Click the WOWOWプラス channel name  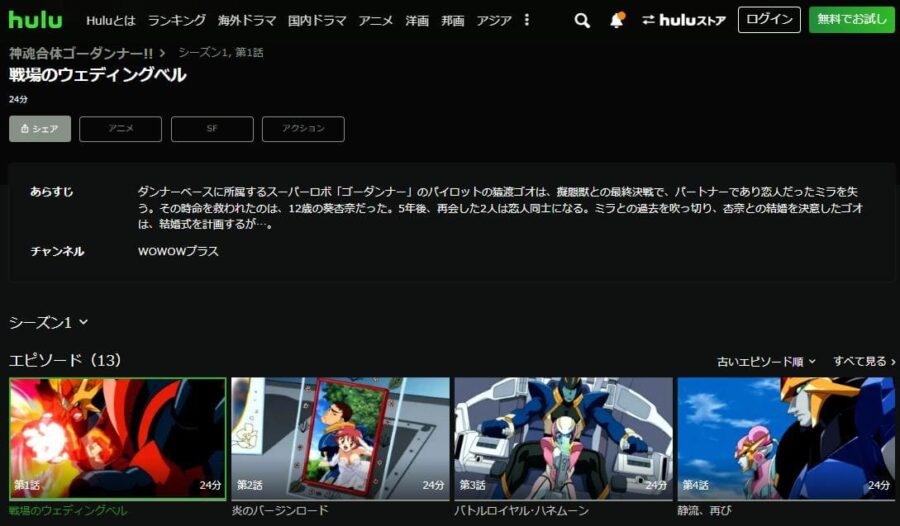pos(178,251)
